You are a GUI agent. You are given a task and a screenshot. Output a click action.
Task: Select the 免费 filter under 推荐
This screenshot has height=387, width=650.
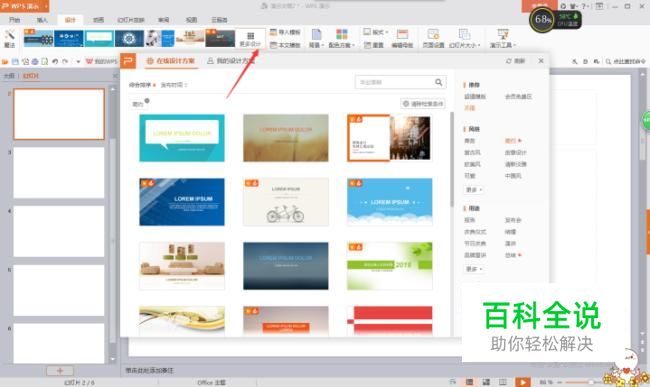pos(469,108)
